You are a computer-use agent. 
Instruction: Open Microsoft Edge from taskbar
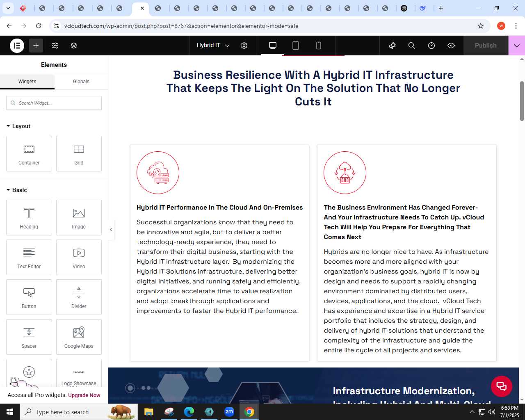189,412
